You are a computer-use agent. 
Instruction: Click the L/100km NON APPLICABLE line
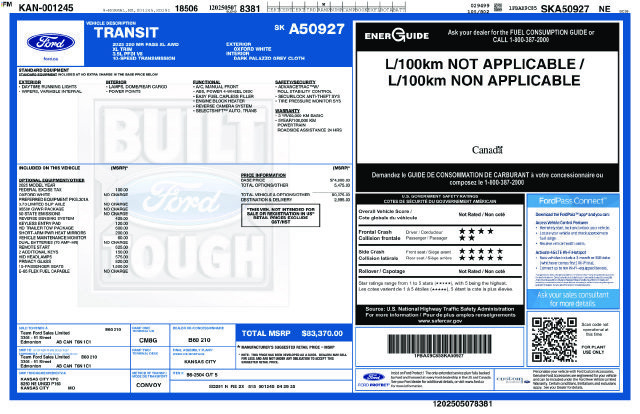click(484, 80)
